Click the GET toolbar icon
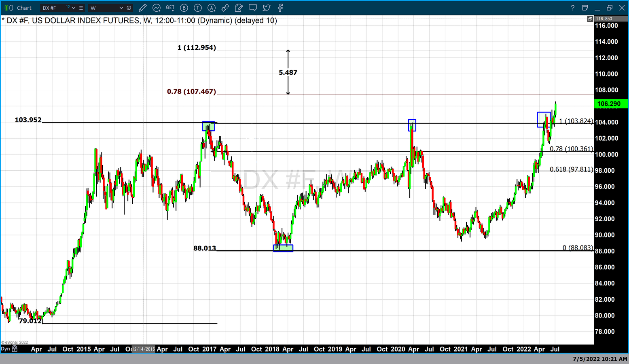The height and width of the screenshot is (364, 629). (x=170, y=8)
